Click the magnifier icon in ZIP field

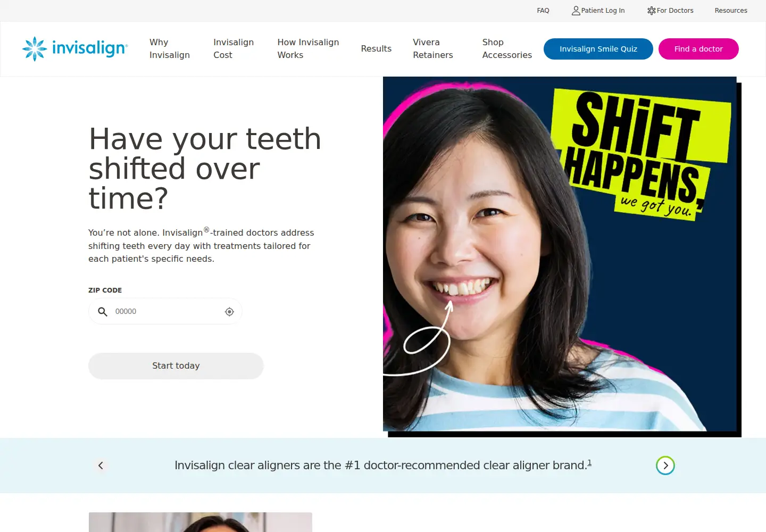[103, 312]
